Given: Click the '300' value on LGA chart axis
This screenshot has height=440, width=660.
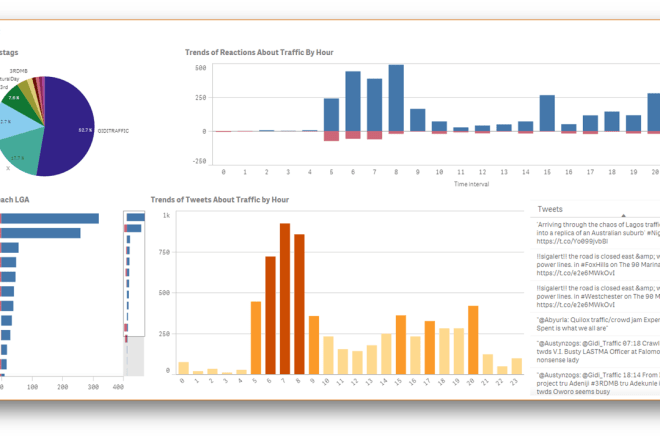Looking at the screenshot, I should 93,387.
